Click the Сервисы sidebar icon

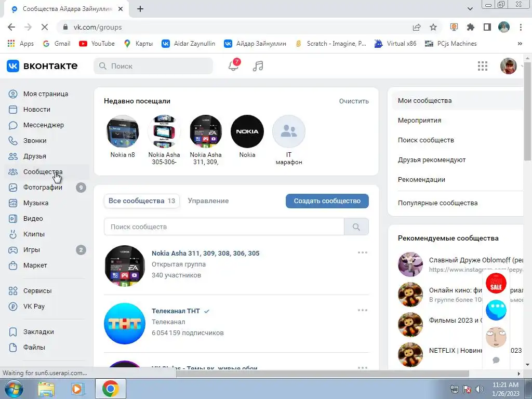(13, 291)
